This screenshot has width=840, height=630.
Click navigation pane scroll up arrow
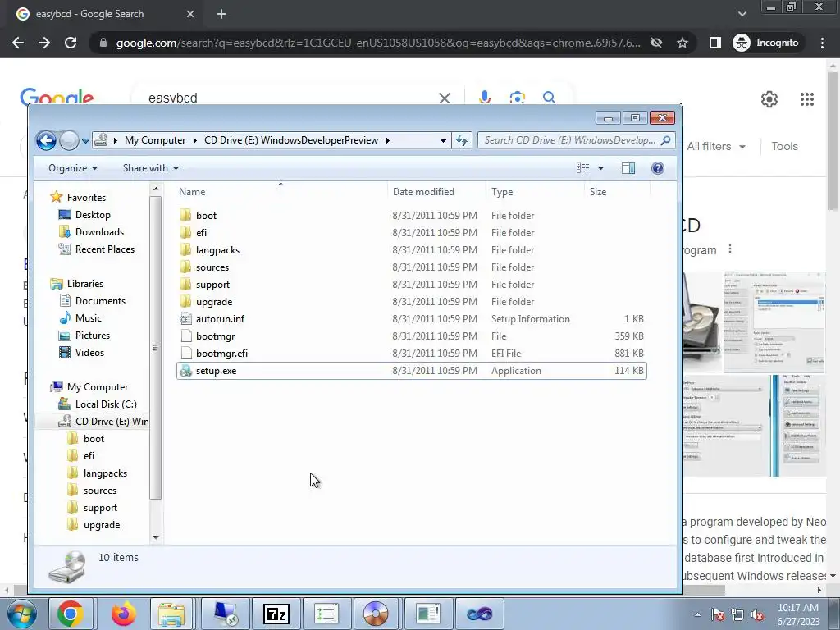point(156,189)
